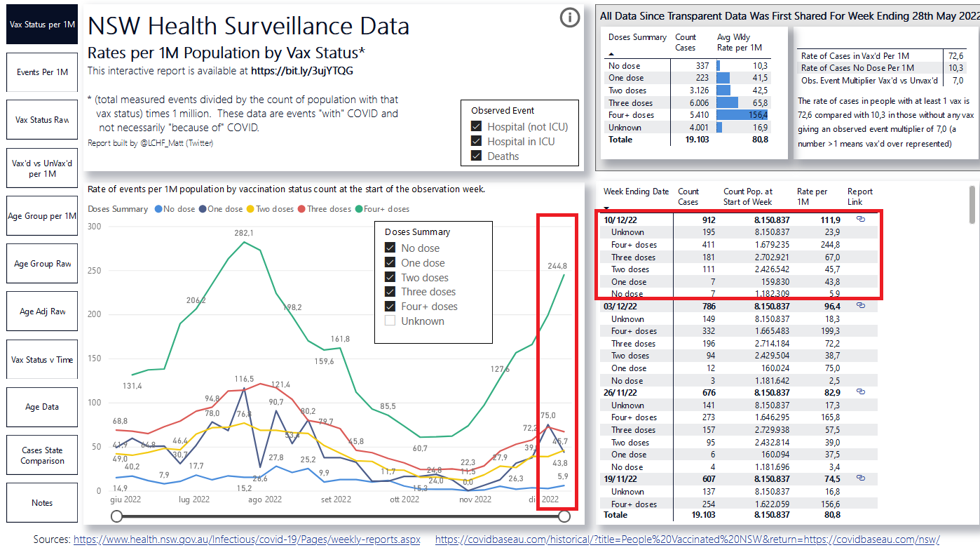Image resolution: width=980 pixels, height=550 pixels.
Task: Open Vax Status v Time page
Action: tap(42, 360)
